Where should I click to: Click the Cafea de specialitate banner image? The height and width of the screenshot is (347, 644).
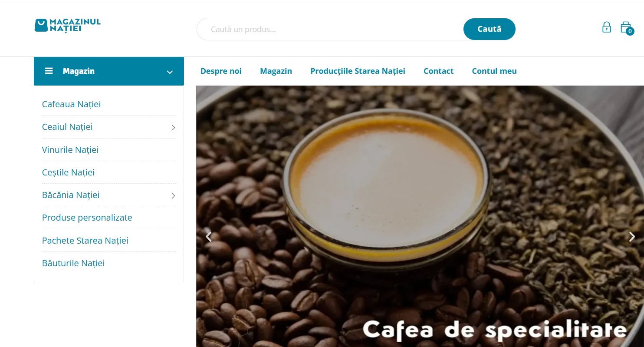pos(420,216)
